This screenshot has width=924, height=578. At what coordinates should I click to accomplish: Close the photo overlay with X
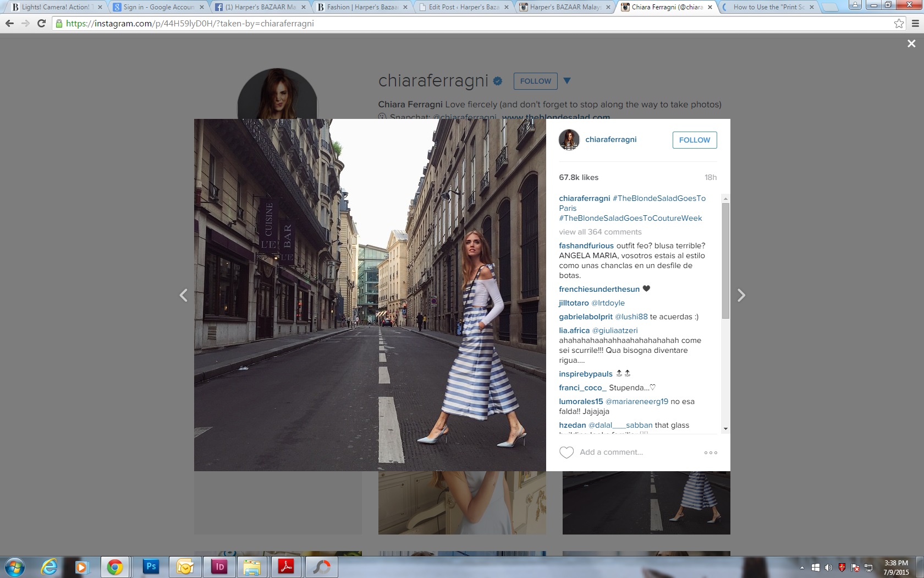click(911, 43)
